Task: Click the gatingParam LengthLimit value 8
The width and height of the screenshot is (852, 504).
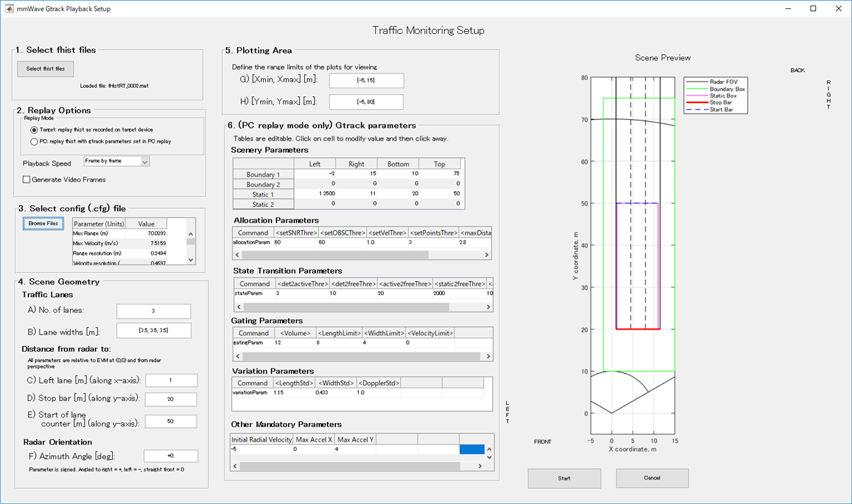Action: tap(338, 343)
